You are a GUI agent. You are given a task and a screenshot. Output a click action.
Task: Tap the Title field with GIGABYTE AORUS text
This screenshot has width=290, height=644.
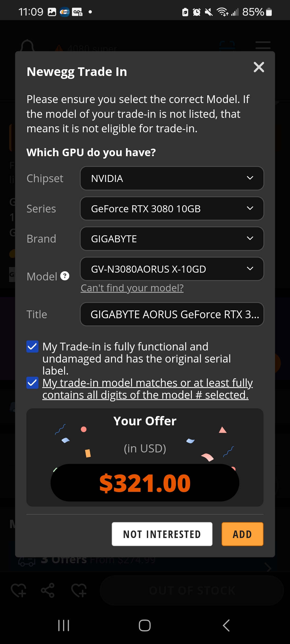172,314
